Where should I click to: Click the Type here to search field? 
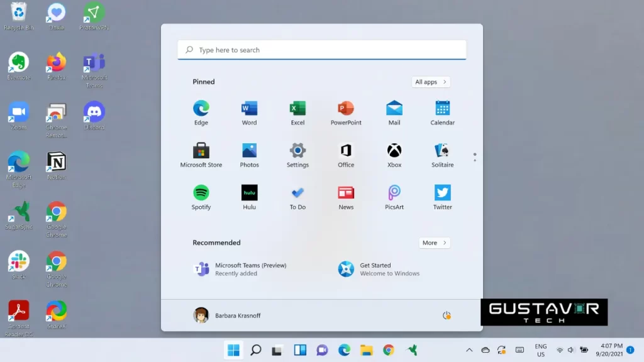(x=321, y=50)
